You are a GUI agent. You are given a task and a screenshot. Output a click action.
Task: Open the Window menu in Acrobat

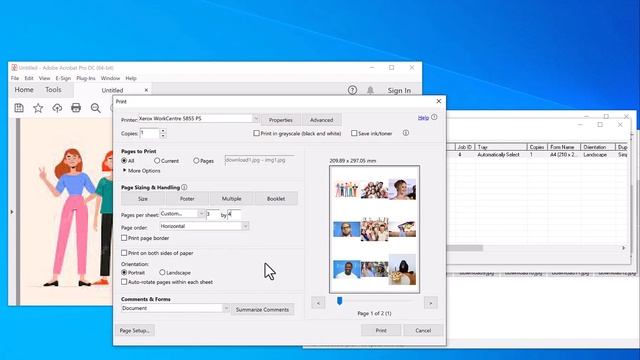pyautogui.click(x=110, y=78)
